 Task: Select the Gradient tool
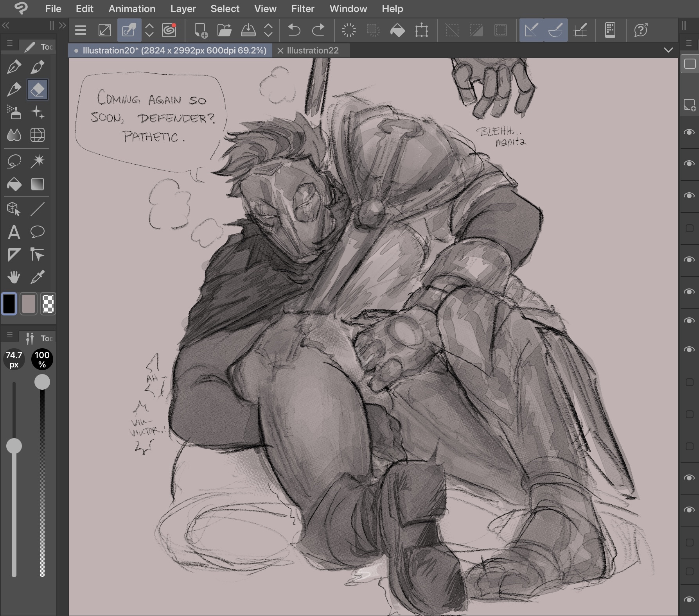pos(38,184)
